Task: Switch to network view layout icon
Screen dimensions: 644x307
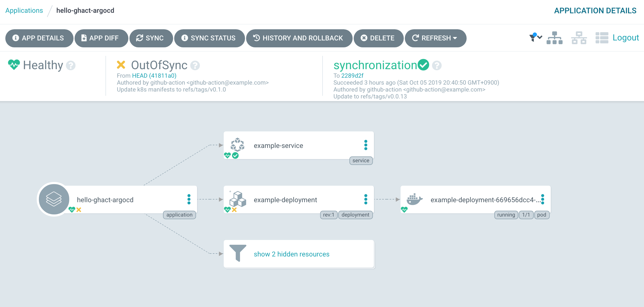Action: coord(579,38)
